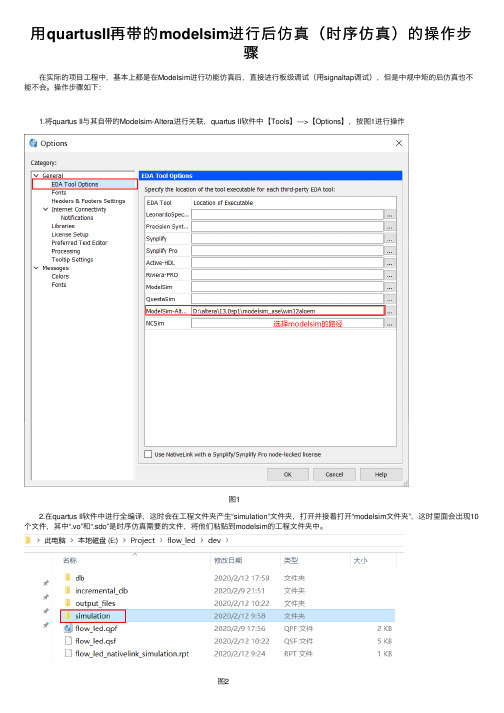Select Colors under Messages
This screenshot has width=504, height=713.
(x=60, y=276)
